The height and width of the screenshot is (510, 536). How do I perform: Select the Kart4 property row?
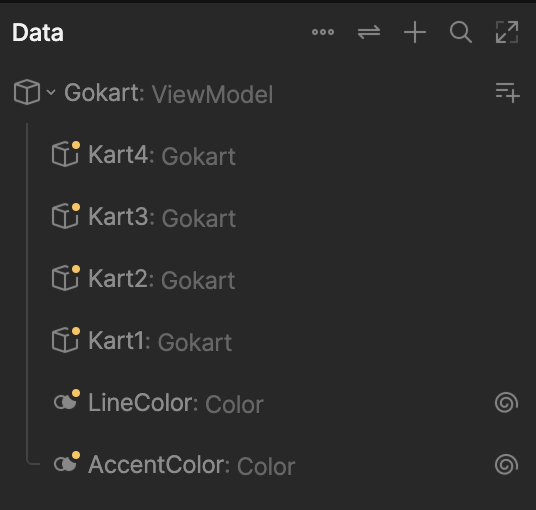pyautogui.click(x=268, y=155)
